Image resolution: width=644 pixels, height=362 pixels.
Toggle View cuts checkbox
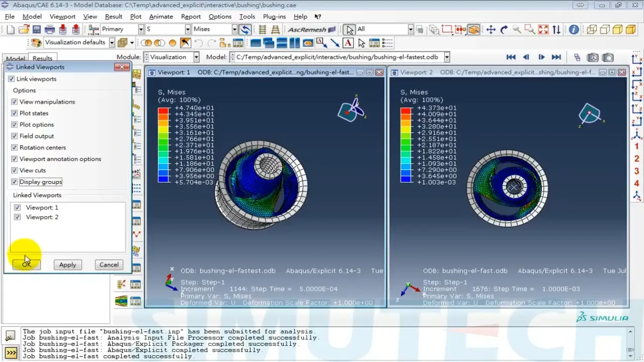pos(15,170)
